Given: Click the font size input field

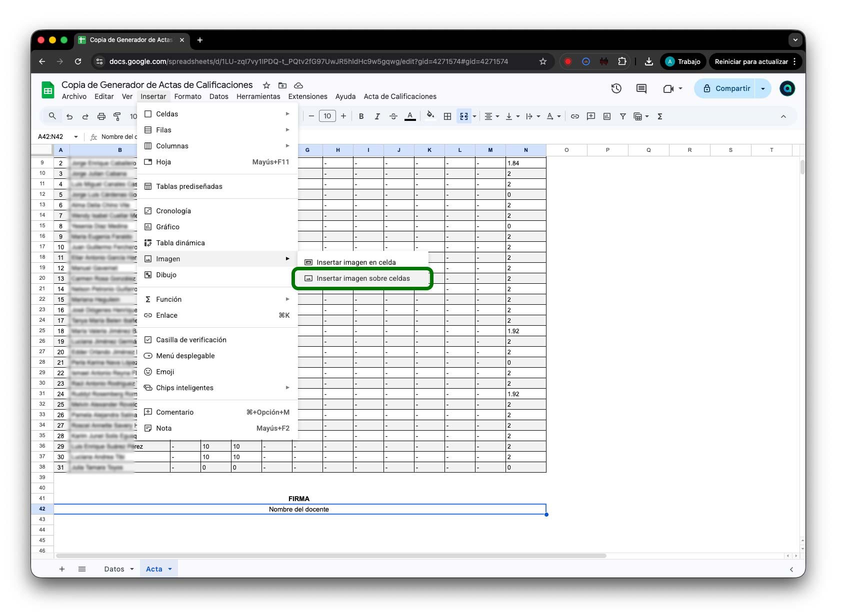Looking at the screenshot, I should [327, 116].
